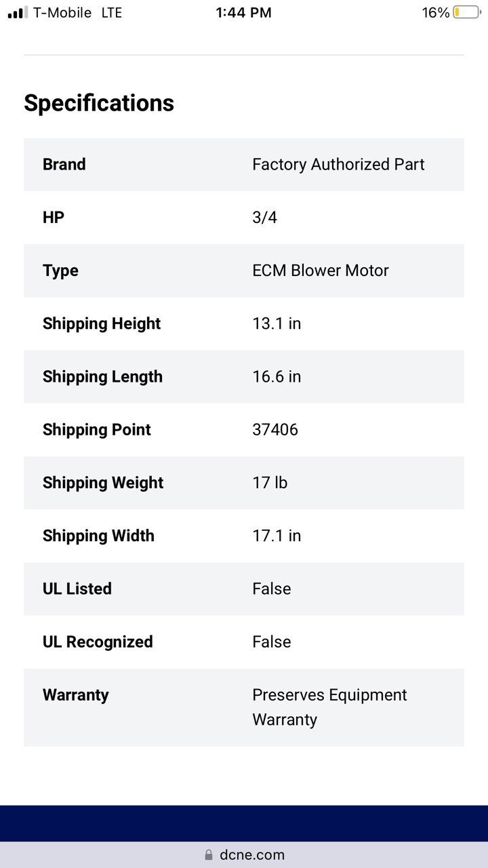
Task: Toggle the UL Listed specification row
Action: pos(244,589)
